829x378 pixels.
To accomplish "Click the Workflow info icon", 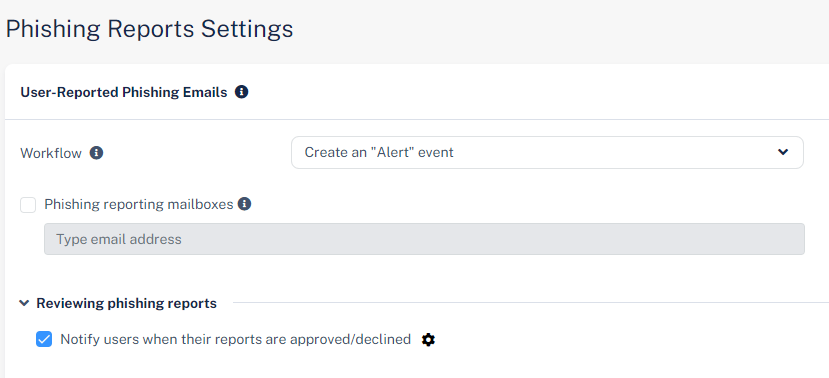I will 96,153.
